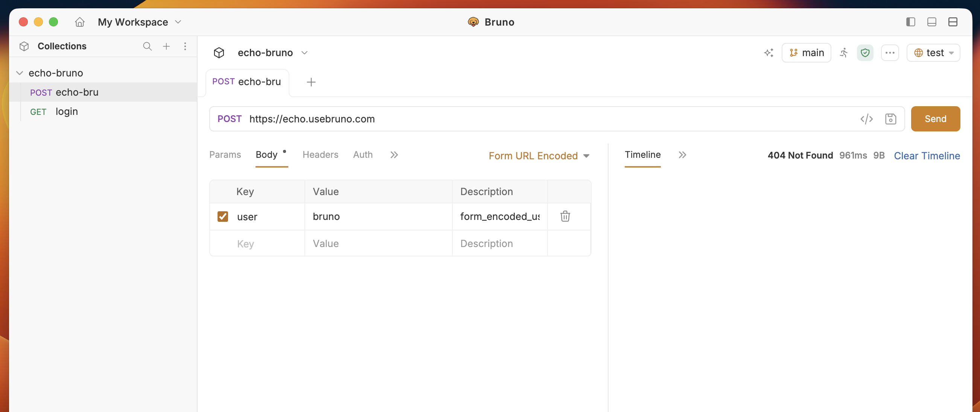Switch to the Headers tab
Image resolution: width=980 pixels, height=412 pixels.
coord(320,155)
